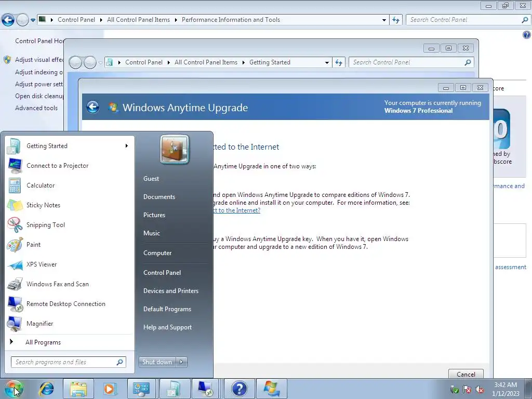This screenshot has width=532, height=399.
Task: Click the green shield tray icon
Action: (454, 389)
